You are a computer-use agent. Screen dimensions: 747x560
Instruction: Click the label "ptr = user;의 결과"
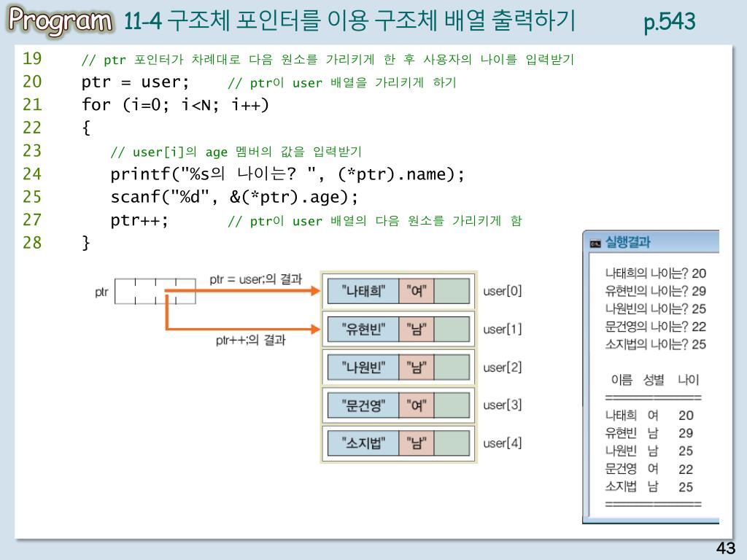pos(256,279)
